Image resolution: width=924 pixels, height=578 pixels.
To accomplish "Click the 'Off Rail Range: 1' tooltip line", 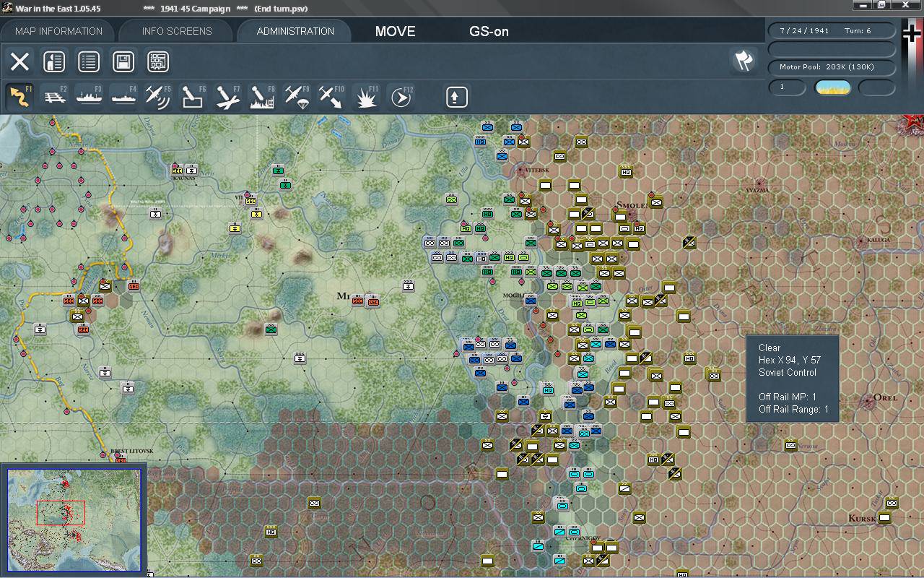I will [793, 409].
